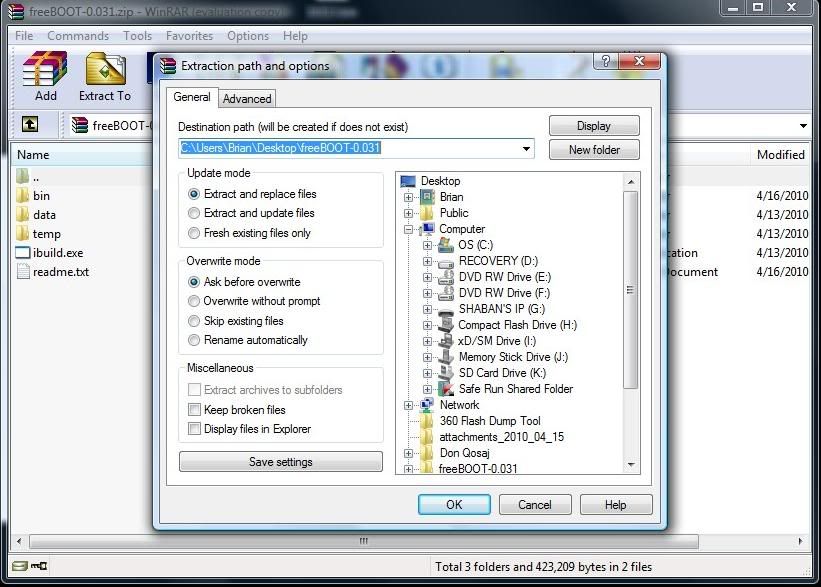Viewport: 821px width, 587px height.
Task: Open the WinRAR address bar dropdown arrow
Action: [x=803, y=126]
